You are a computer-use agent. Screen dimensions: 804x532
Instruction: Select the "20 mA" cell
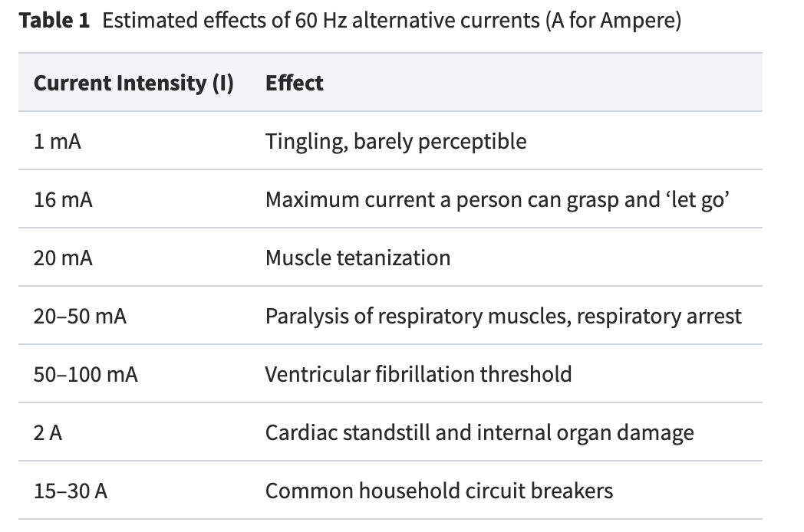pyautogui.click(x=63, y=258)
